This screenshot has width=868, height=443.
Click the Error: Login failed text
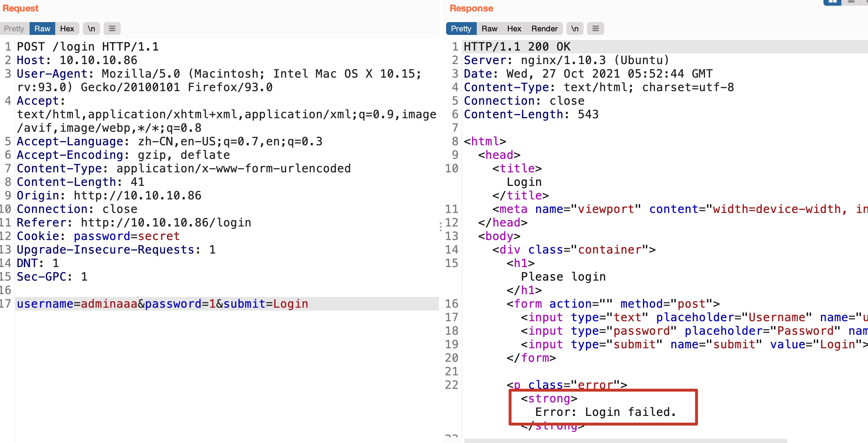[605, 412]
